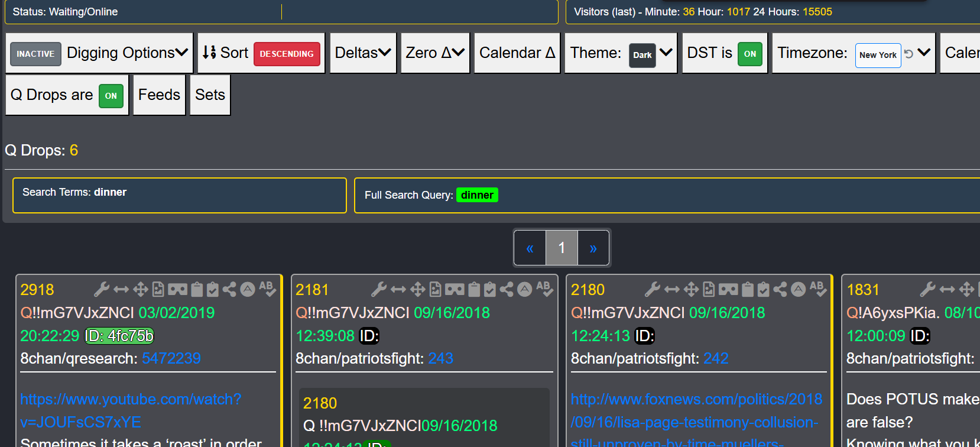Click the image file icon on drop 2918
This screenshot has width=980, height=447.
(x=158, y=289)
